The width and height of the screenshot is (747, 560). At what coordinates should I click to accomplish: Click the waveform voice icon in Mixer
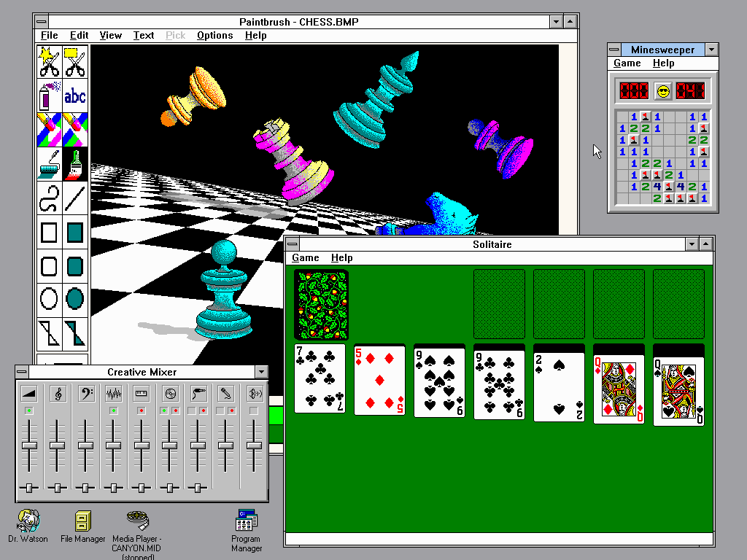click(x=113, y=393)
